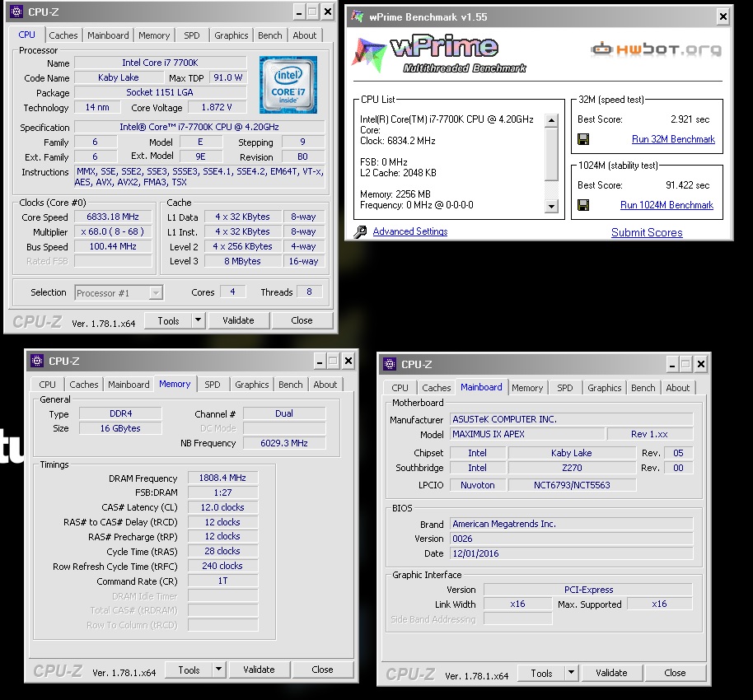Open SPD tab in top CPU-Z window
This screenshot has height=700, width=753.
pos(192,35)
